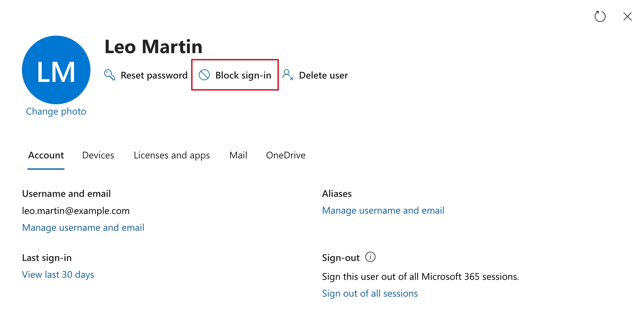The height and width of the screenshot is (310, 644).
Task: Click Sign out of all sessions
Action: 370,294
